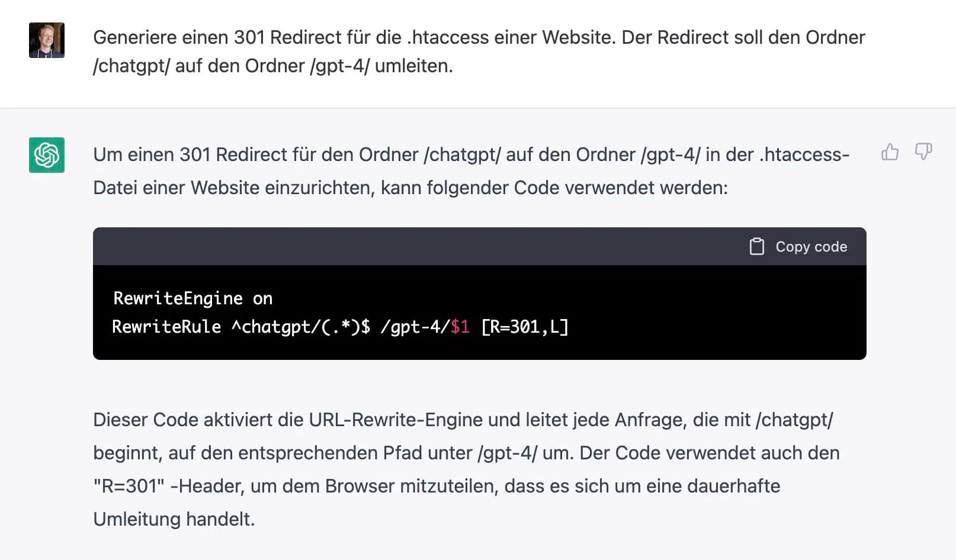This screenshot has width=956, height=560.
Task: Click the 'Copy code' label text
Action: coord(811,246)
